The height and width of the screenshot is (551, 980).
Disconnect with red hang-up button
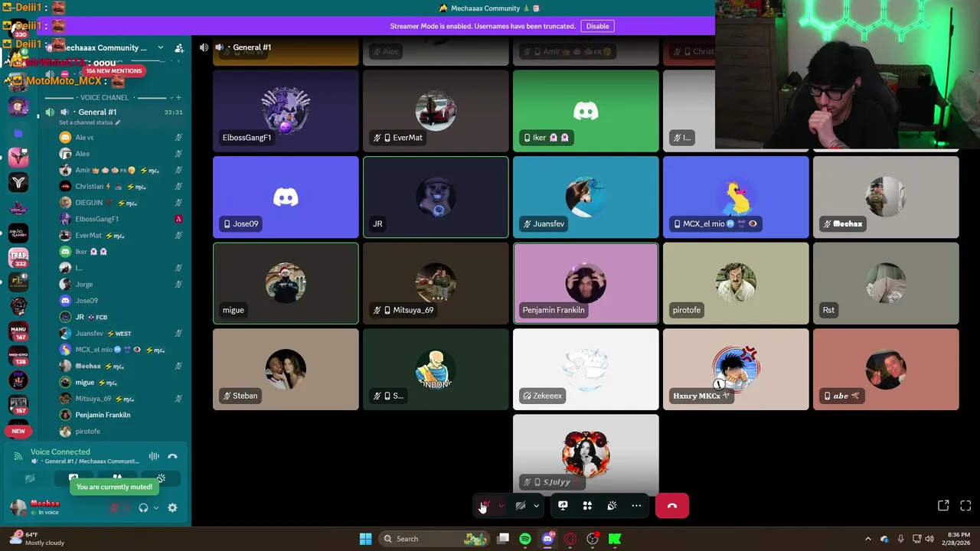(672, 506)
